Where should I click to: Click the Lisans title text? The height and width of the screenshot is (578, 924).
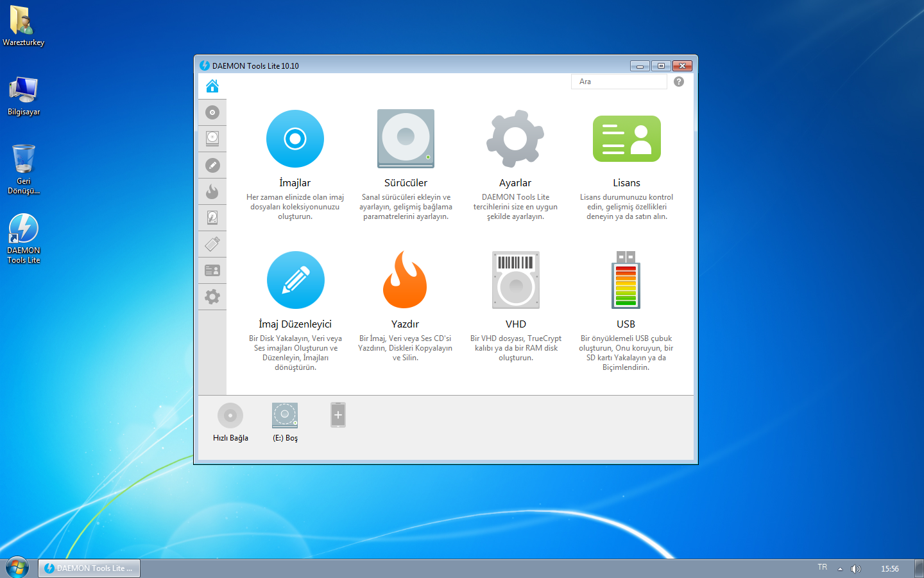(626, 183)
